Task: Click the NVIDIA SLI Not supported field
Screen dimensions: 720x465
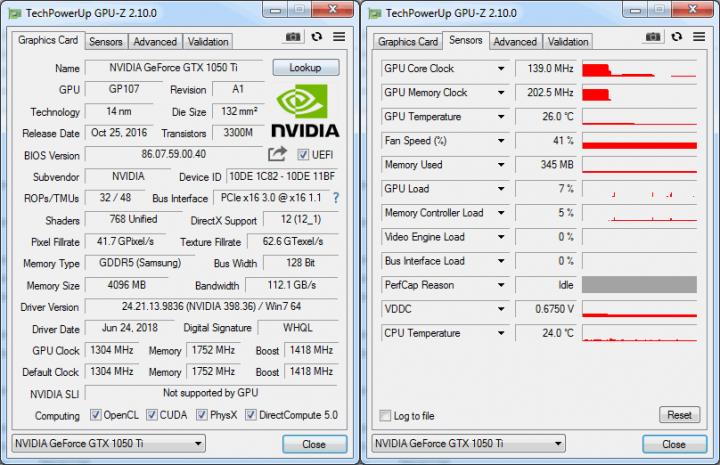Action: 211,393
